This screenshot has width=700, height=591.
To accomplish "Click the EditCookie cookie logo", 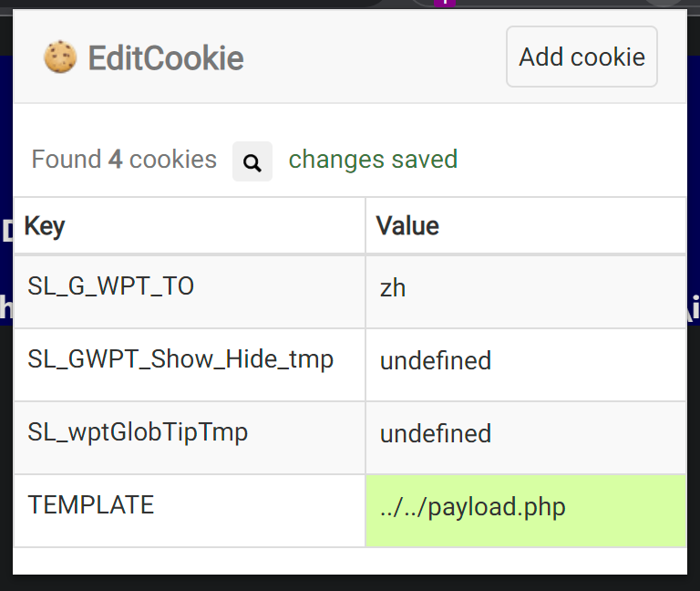I will [x=60, y=57].
